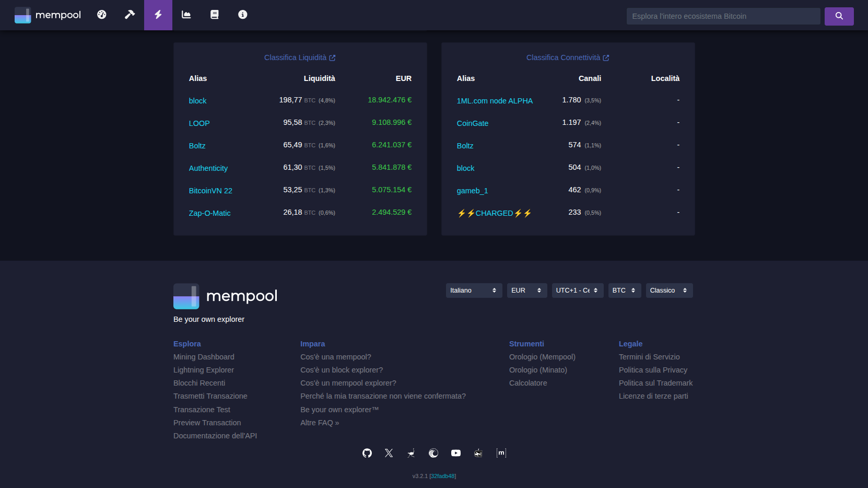Open the YouTube icon in the footer
868x488 pixels.
(x=456, y=453)
